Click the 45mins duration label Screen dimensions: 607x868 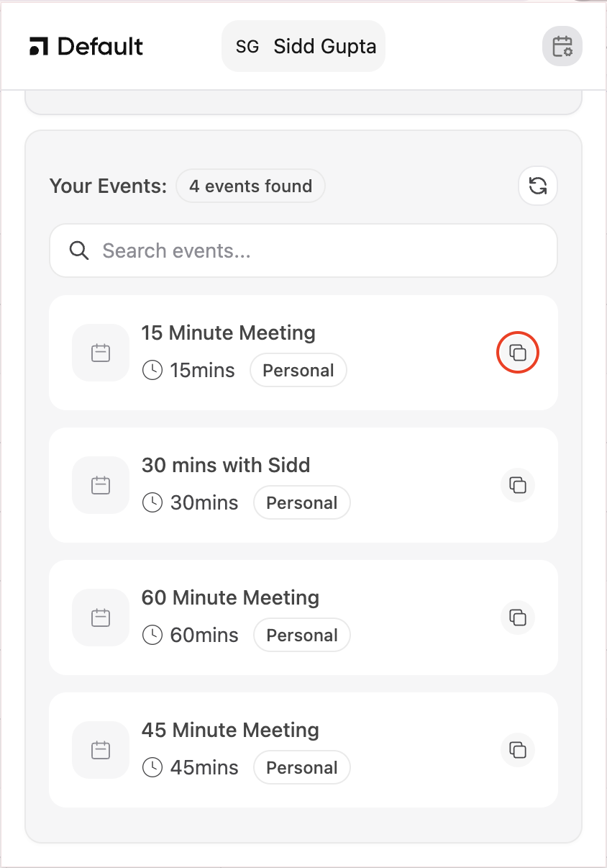click(204, 768)
